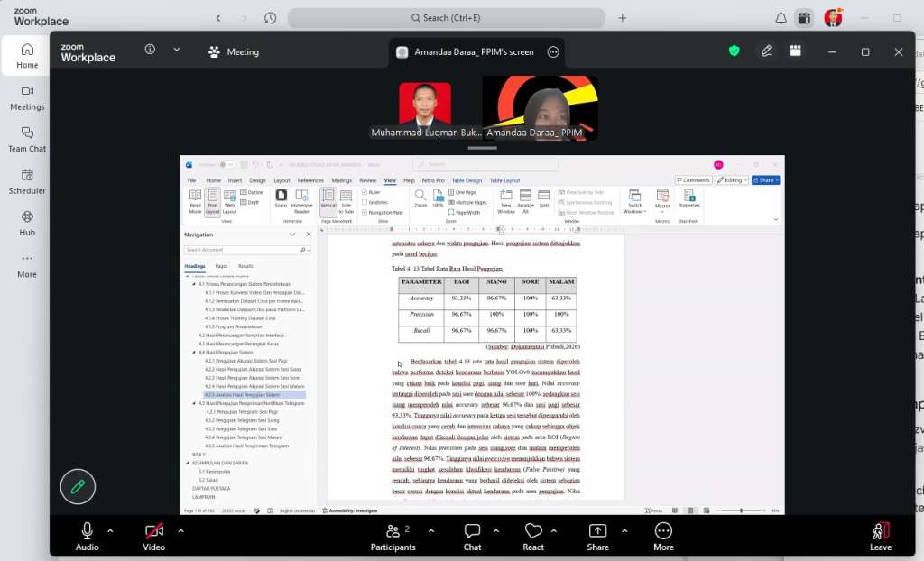Open Team Chat in Zoom sidebar
Viewport: 924px width, 561px height.
click(x=27, y=140)
